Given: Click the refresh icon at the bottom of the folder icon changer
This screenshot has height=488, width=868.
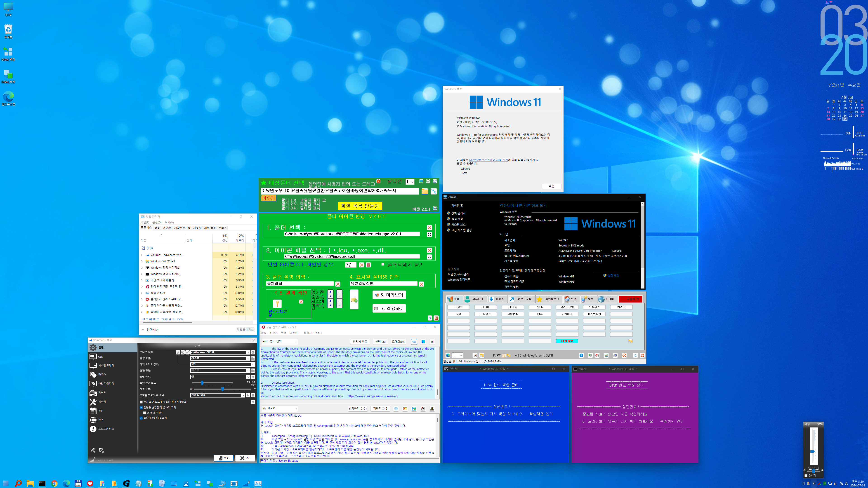Looking at the screenshot, I should [x=430, y=318].
